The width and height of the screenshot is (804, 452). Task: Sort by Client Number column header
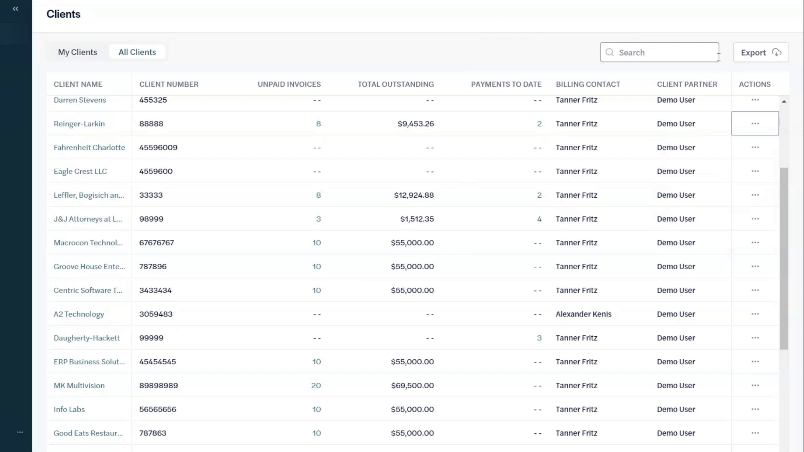coord(169,85)
